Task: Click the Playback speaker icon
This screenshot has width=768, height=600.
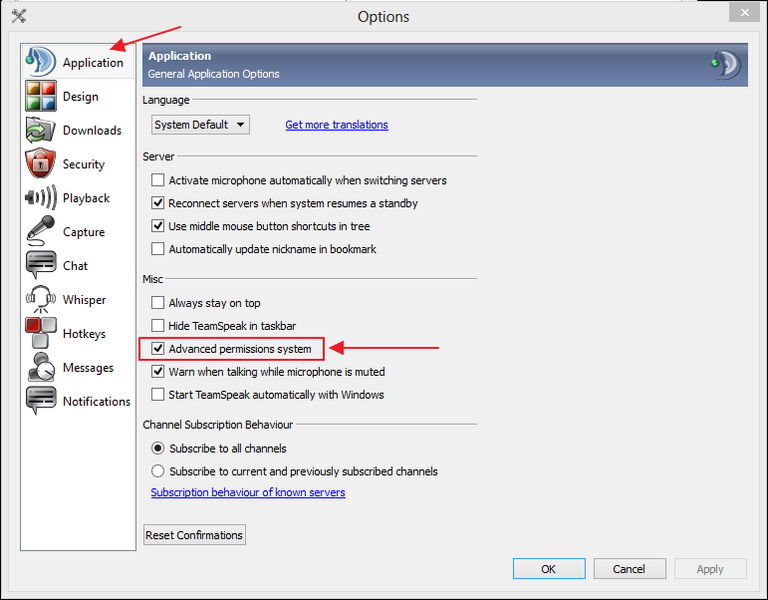Action: click(40, 198)
